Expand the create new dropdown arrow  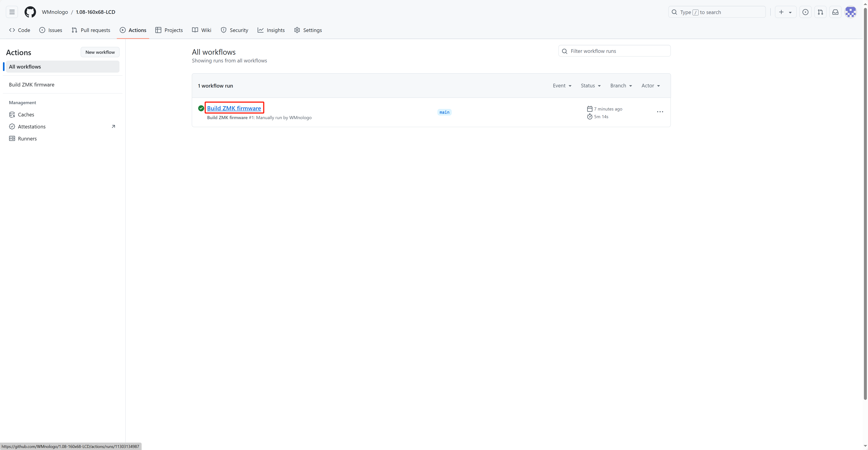790,12
